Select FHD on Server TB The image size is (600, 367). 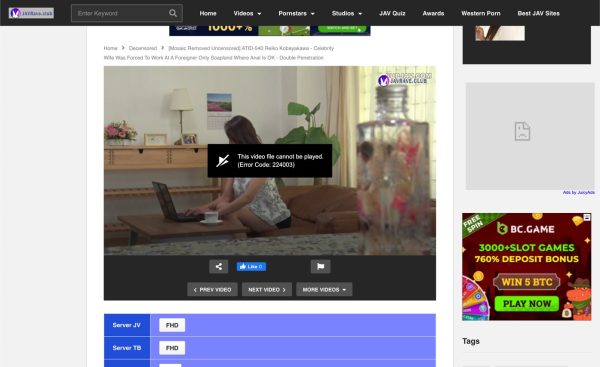[x=172, y=348]
